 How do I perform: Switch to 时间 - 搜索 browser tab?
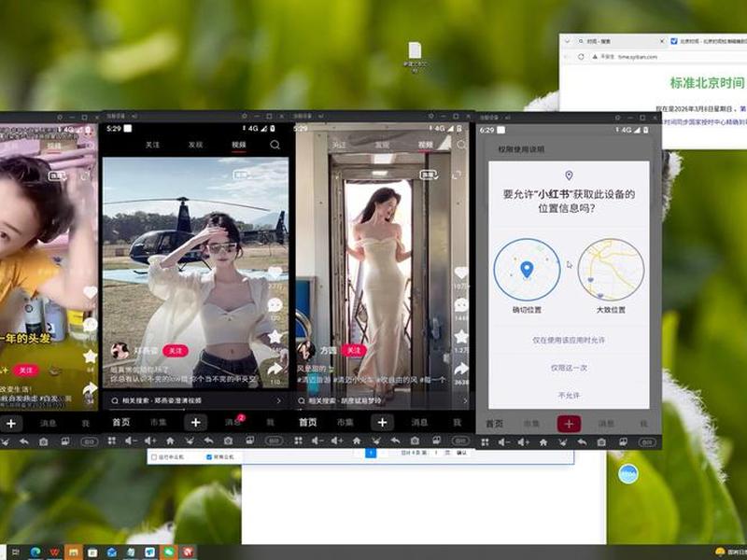(618, 41)
